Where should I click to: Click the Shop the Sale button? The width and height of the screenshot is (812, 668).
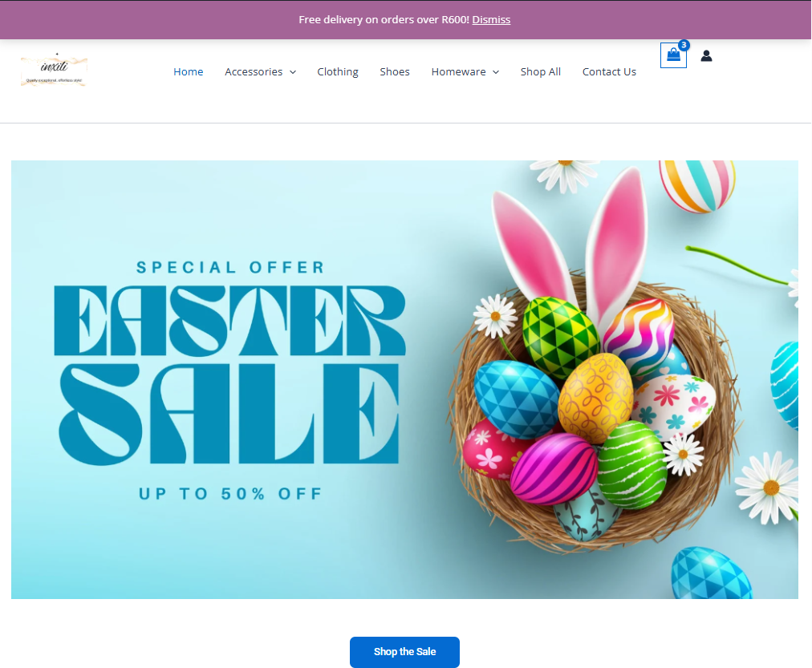pyautogui.click(x=404, y=652)
